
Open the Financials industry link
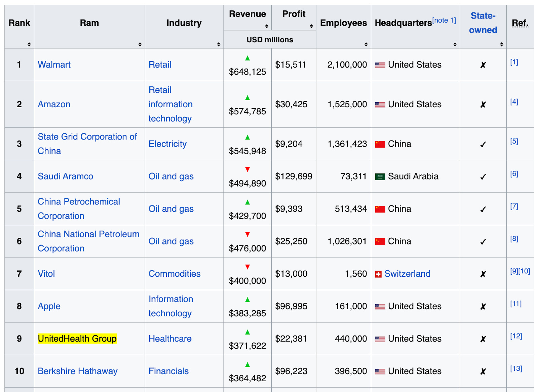tap(168, 371)
